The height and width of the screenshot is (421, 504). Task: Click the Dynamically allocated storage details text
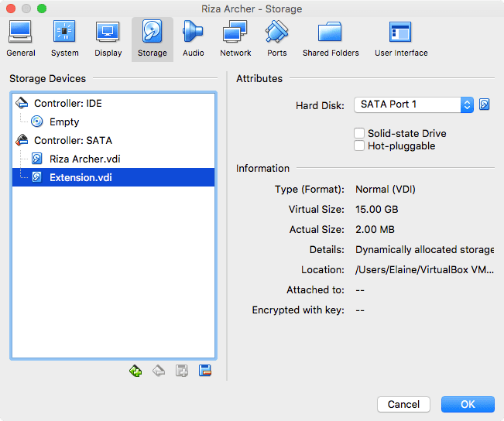[424, 250]
